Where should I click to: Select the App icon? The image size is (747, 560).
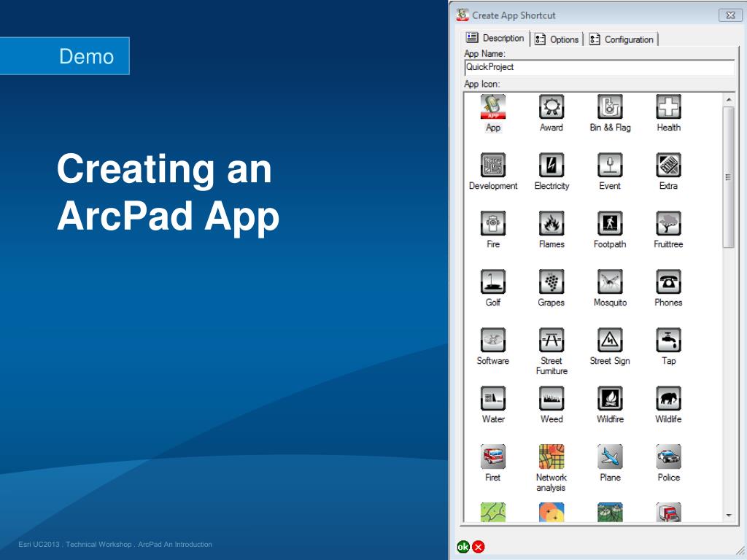493,106
